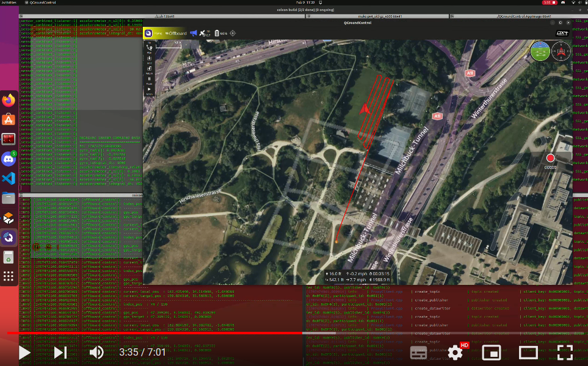588x366 pixels.
Task: Open the Offboard flight mode selector
Action: 176,34
